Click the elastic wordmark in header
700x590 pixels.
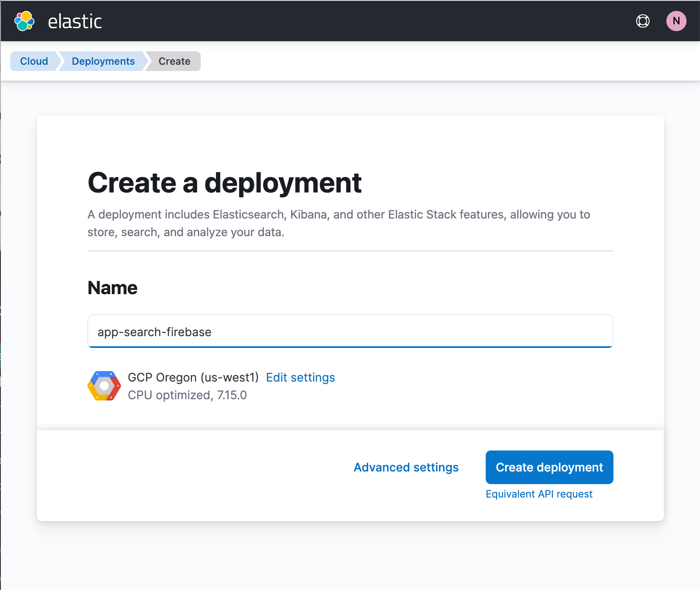(75, 21)
